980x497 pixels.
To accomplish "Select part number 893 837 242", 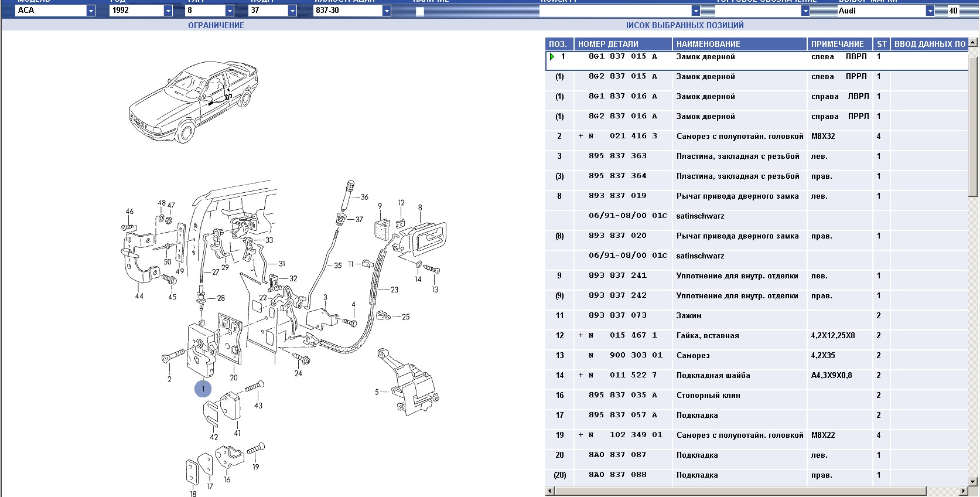I will coord(617,296).
